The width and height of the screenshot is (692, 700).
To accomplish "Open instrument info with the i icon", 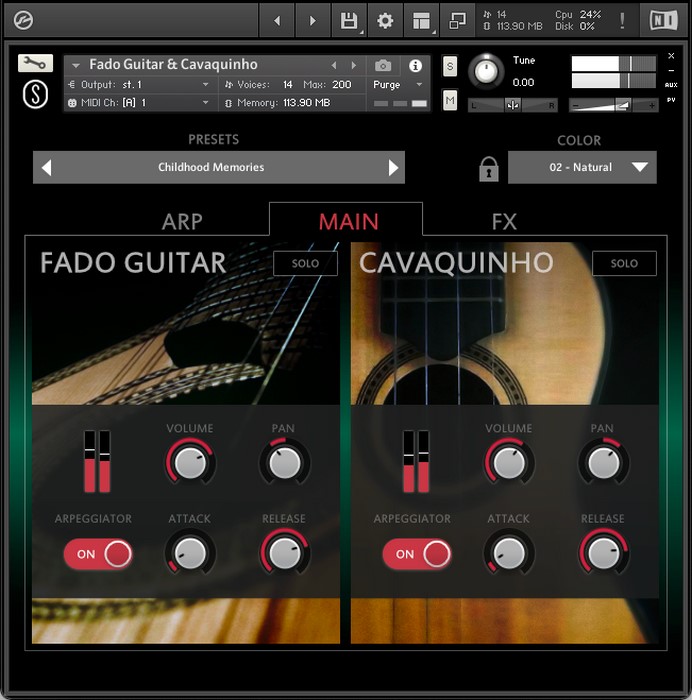I will pos(415,65).
